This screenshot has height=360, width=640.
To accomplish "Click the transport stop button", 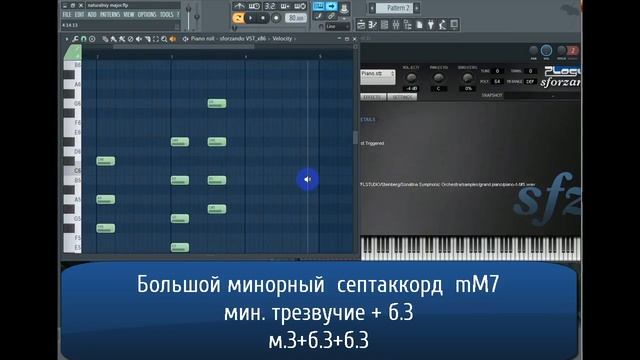I will (x=263, y=18).
